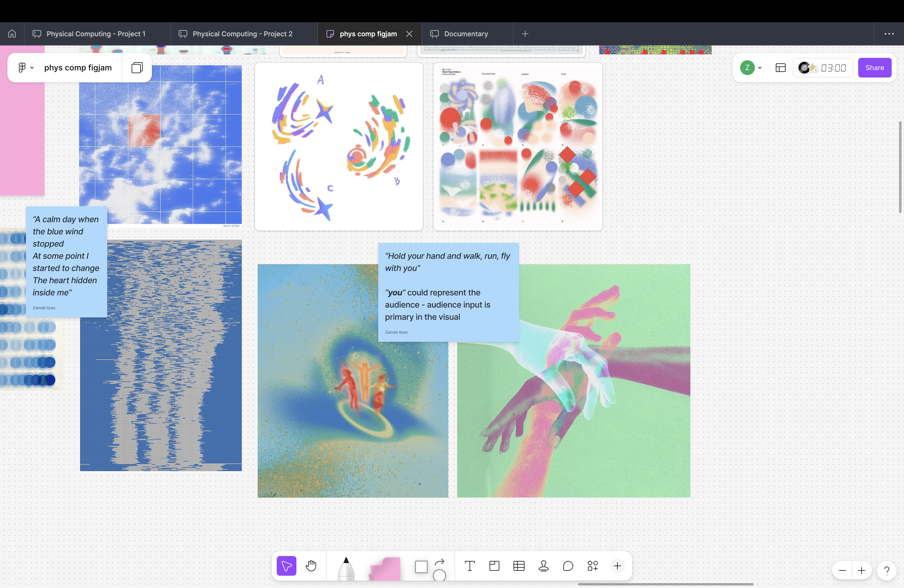Switch to the Documentary tab
904x588 pixels.
click(466, 34)
